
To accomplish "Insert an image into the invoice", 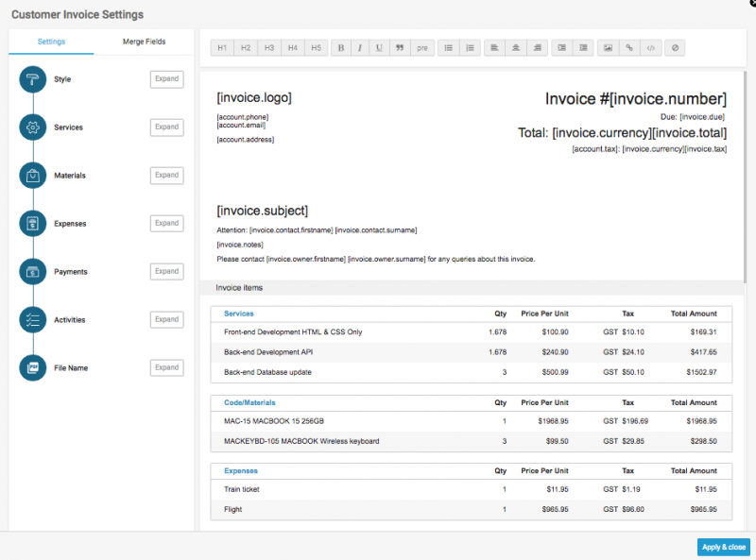I will [608, 47].
